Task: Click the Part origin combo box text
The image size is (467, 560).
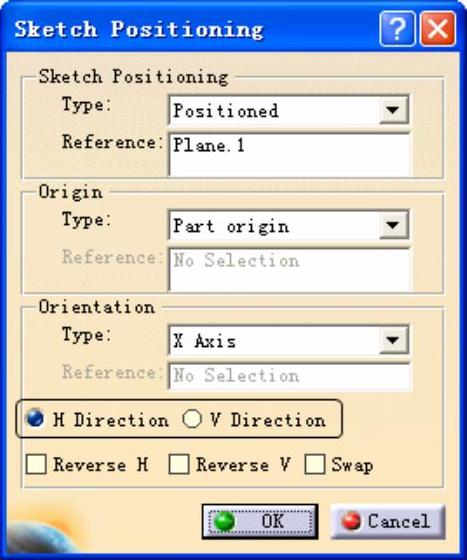Action: pyautogui.click(x=231, y=226)
